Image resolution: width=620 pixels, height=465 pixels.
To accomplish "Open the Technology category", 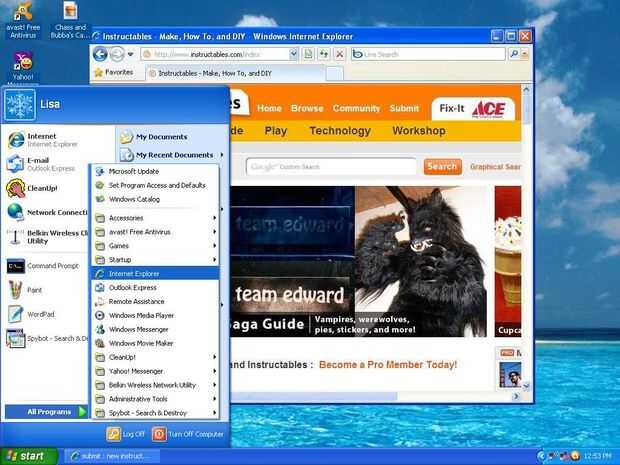I will [x=340, y=131].
